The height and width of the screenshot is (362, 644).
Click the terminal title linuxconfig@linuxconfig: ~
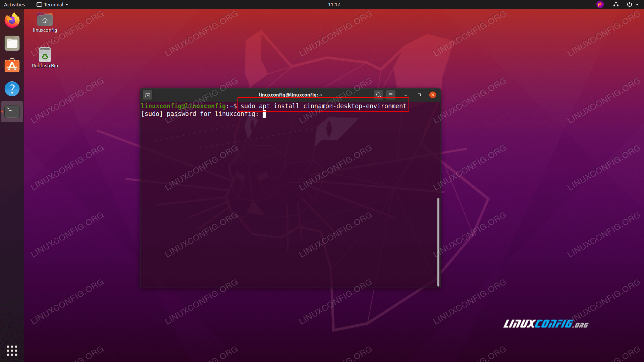(x=290, y=95)
